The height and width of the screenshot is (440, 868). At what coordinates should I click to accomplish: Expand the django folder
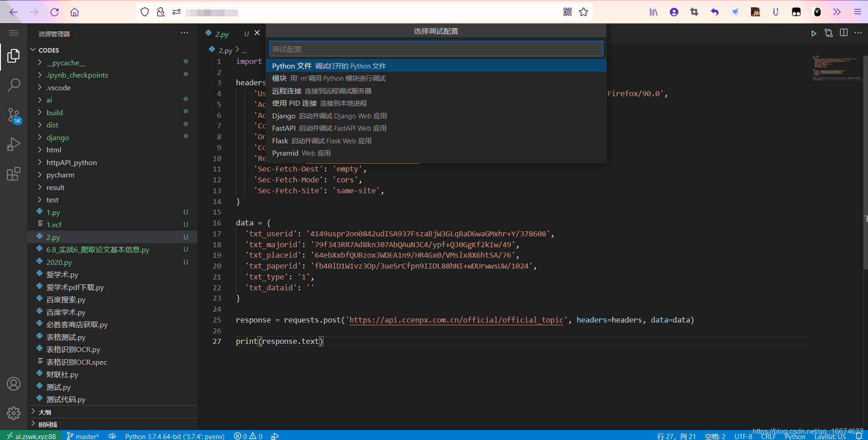pos(58,137)
